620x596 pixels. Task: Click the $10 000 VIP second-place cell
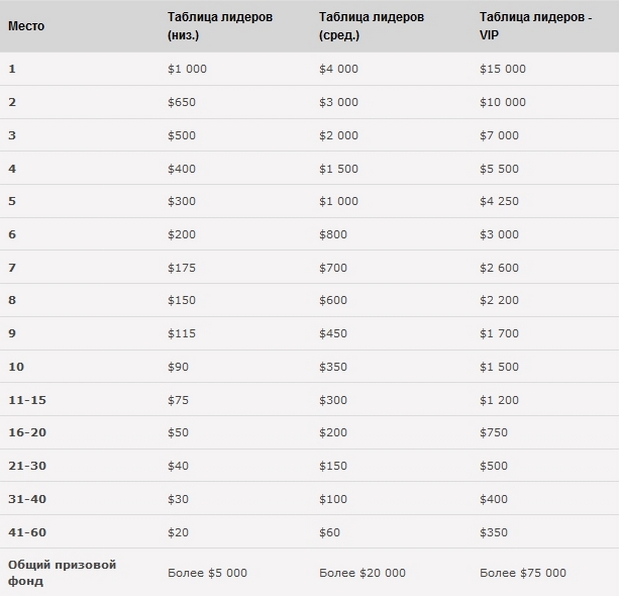click(x=503, y=102)
